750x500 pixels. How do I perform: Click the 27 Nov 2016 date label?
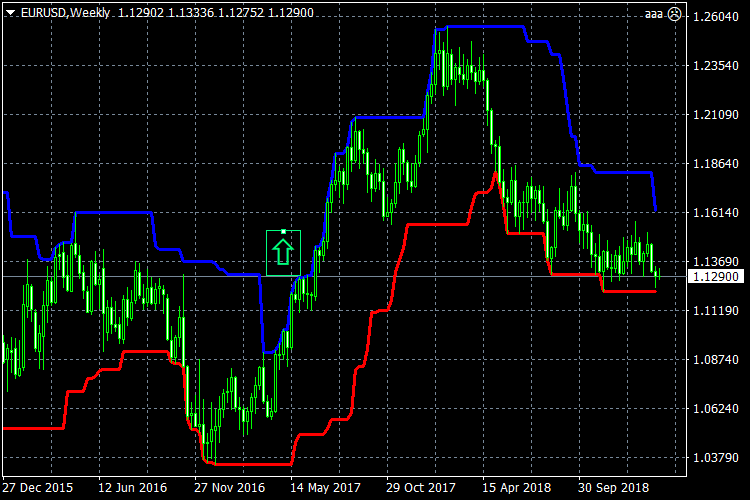[x=230, y=488]
